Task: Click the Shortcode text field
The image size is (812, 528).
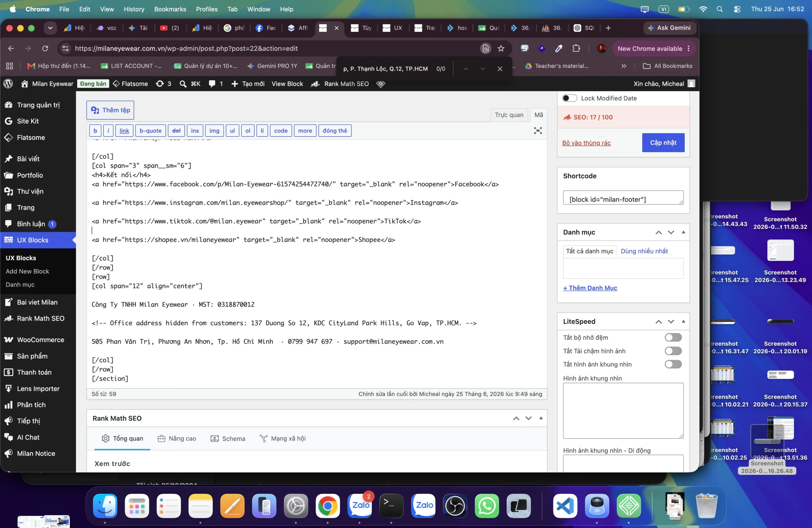Action: pos(623,198)
